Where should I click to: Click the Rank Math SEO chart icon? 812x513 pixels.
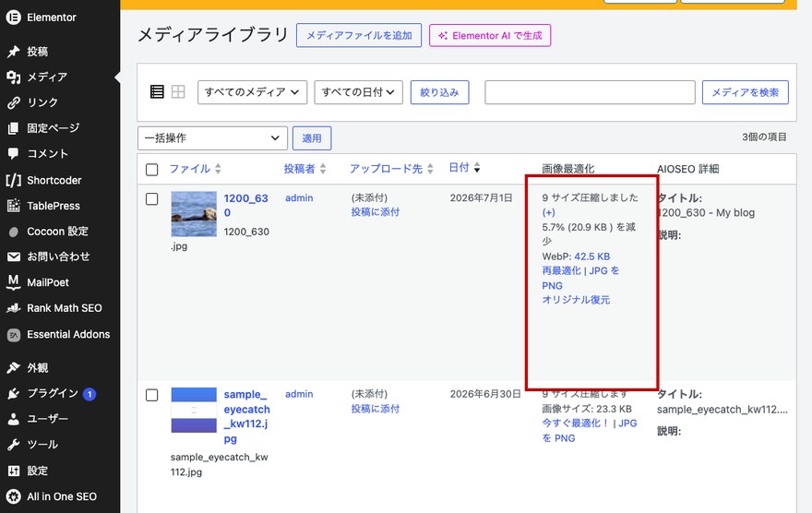(x=14, y=308)
